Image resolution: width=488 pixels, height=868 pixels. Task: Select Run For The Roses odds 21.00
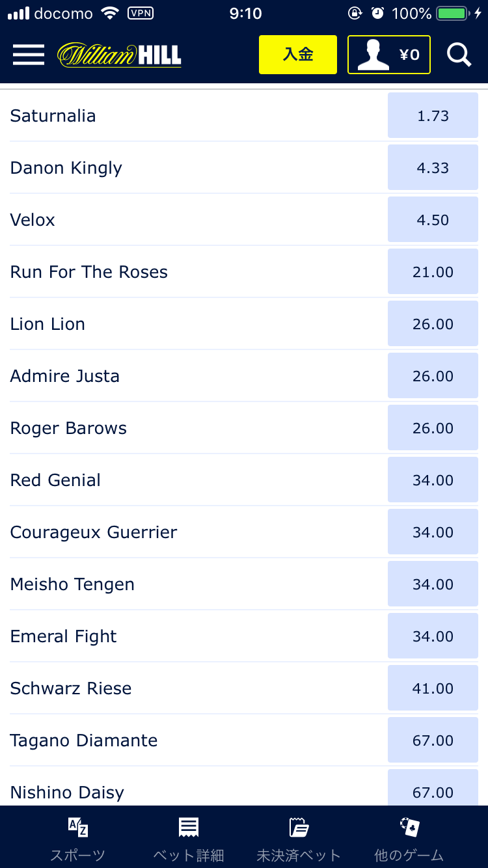click(x=433, y=271)
